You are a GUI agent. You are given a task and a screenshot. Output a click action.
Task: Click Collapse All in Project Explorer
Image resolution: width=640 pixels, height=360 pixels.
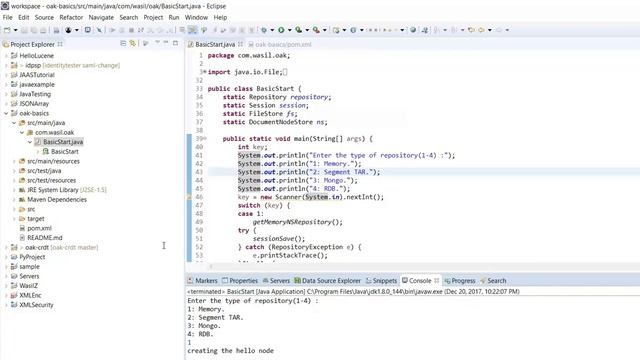(x=123, y=43)
